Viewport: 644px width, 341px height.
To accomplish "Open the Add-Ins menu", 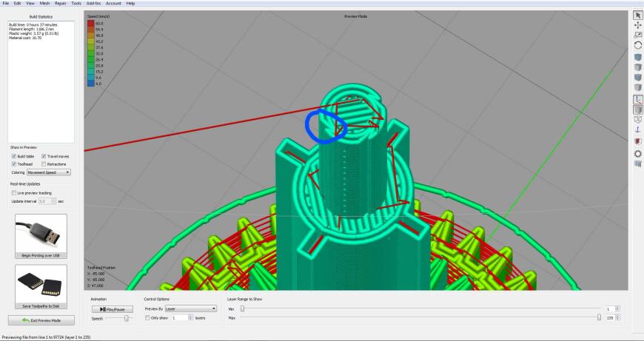I will click(x=94, y=3).
